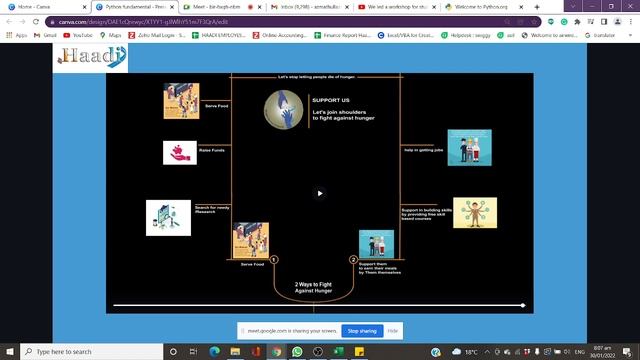The image size is (640, 360).
Task: Click the Raise Funds piggy bank image
Action: point(180,153)
